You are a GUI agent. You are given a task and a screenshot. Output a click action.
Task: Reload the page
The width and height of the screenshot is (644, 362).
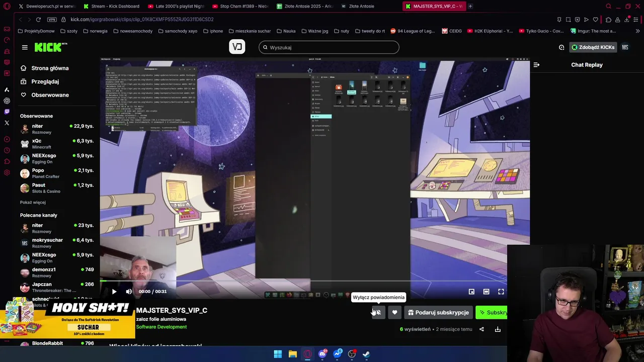click(38, 19)
